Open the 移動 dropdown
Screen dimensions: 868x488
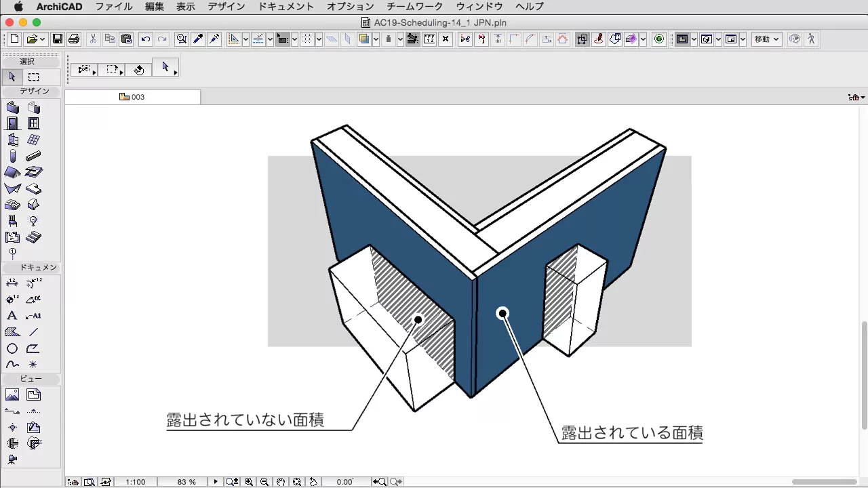[767, 39]
